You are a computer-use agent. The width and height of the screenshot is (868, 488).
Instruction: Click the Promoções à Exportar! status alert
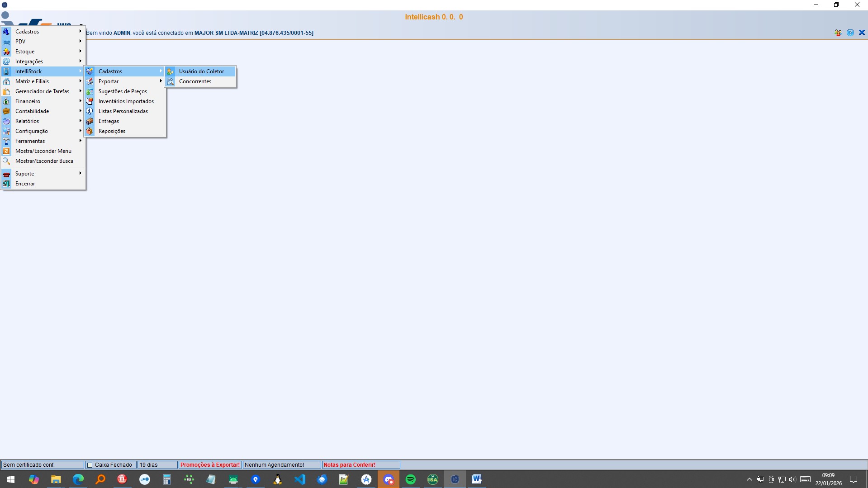(x=210, y=465)
